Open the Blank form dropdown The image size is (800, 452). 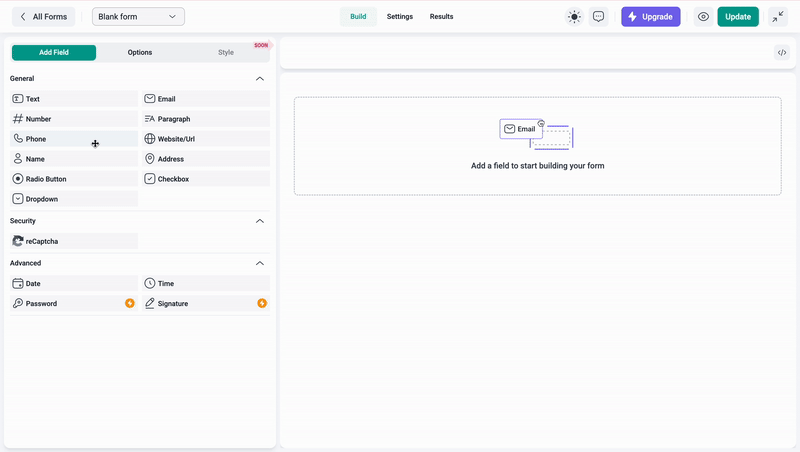pos(138,17)
